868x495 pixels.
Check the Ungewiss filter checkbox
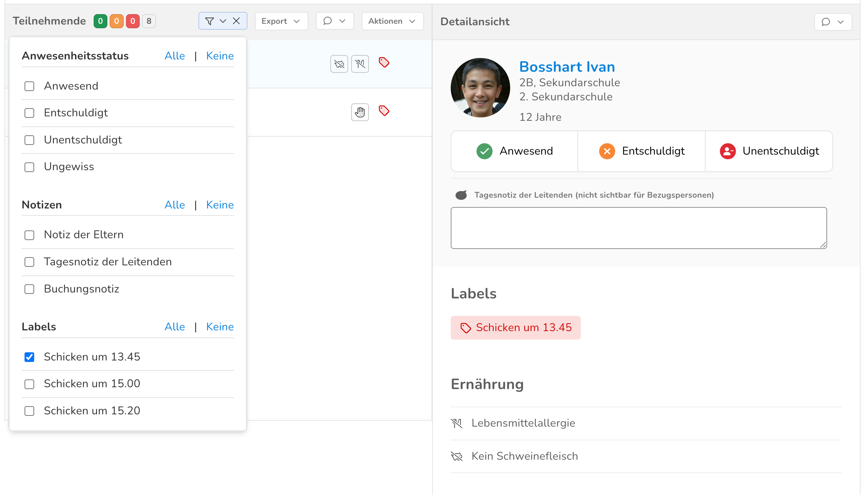tap(29, 167)
